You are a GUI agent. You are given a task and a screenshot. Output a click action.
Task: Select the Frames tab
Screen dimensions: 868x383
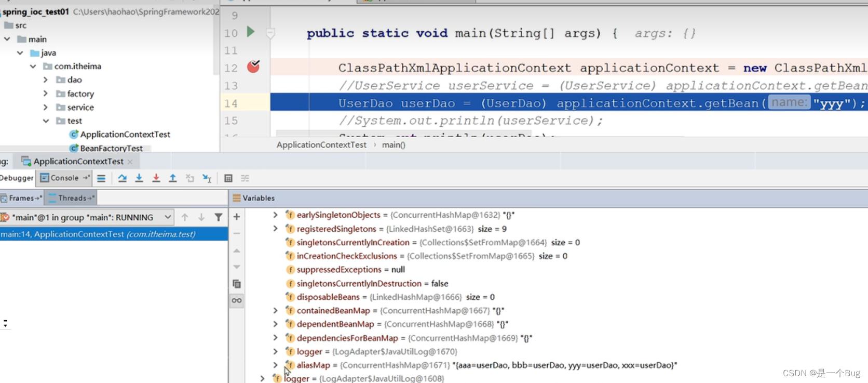[x=21, y=198]
